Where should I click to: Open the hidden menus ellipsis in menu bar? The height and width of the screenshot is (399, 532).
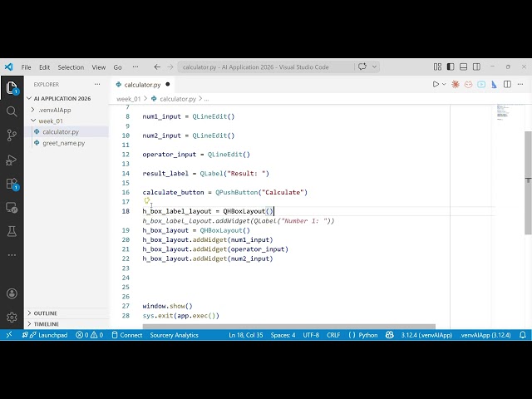[135, 66]
